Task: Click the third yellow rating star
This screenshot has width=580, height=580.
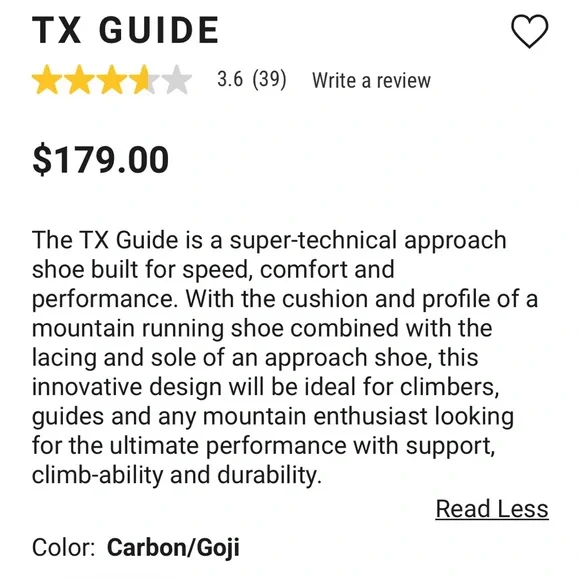Action: (x=112, y=80)
